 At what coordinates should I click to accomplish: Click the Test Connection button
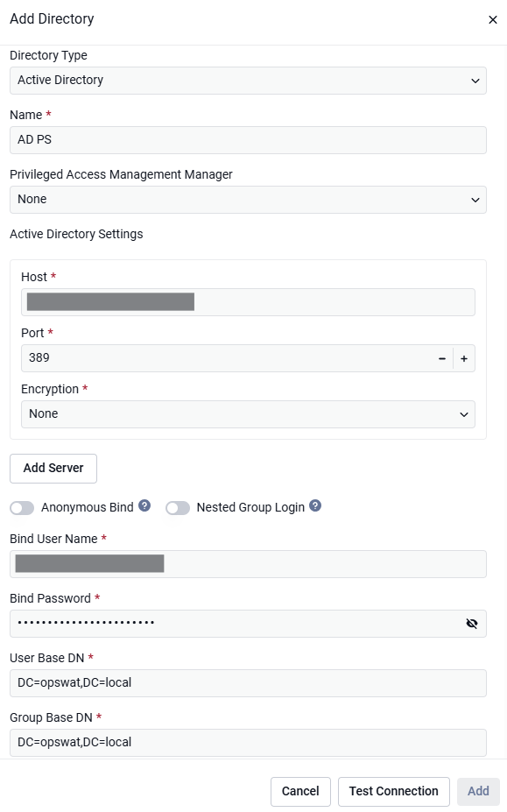tap(393, 791)
